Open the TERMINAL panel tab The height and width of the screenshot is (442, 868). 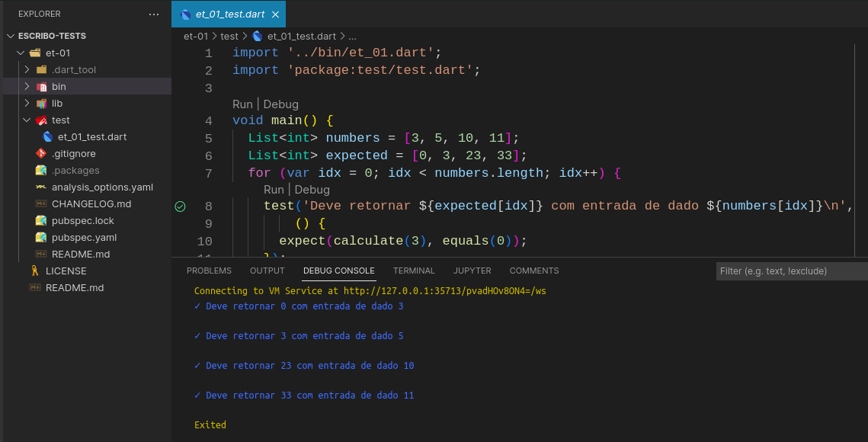pyautogui.click(x=414, y=271)
